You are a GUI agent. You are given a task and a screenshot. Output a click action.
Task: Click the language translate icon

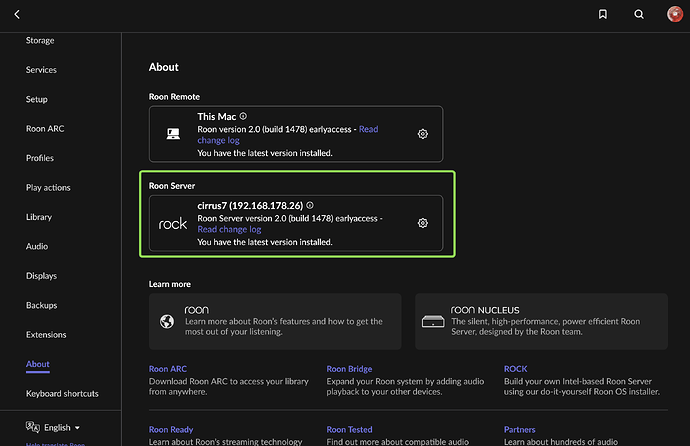33,427
